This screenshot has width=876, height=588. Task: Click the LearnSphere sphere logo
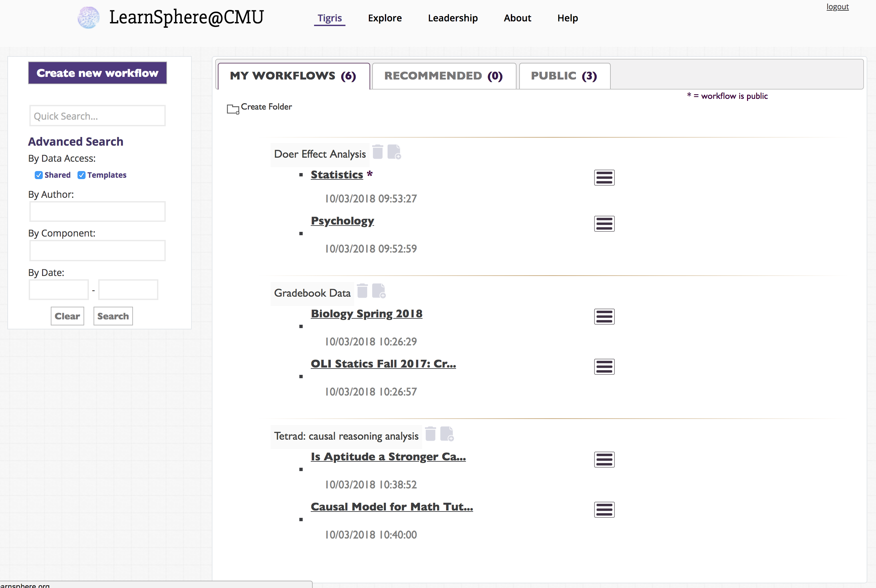(89, 18)
